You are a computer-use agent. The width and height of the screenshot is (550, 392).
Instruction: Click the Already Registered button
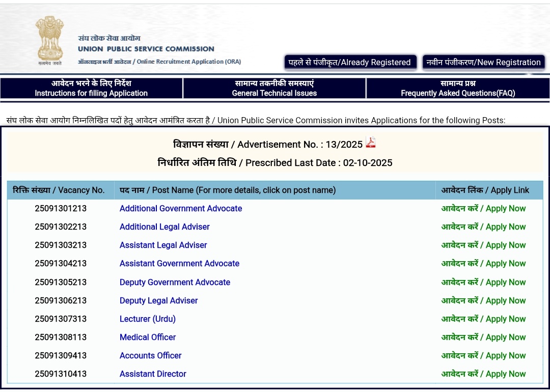(x=350, y=63)
